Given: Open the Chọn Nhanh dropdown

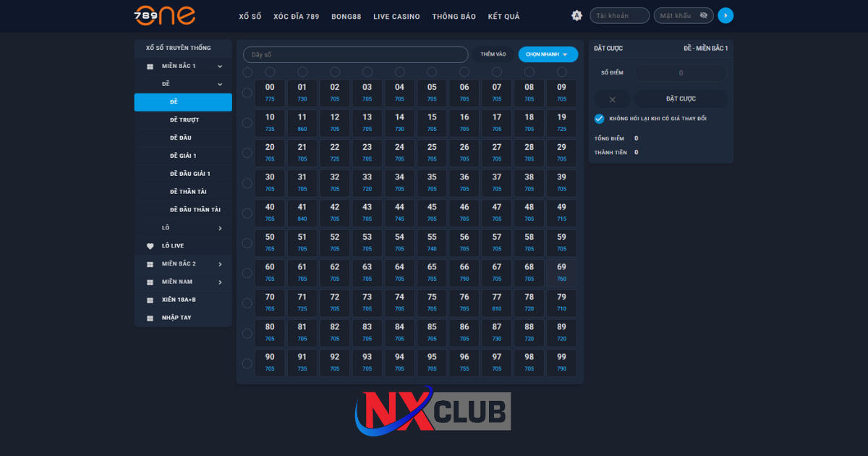Looking at the screenshot, I should tap(548, 54).
